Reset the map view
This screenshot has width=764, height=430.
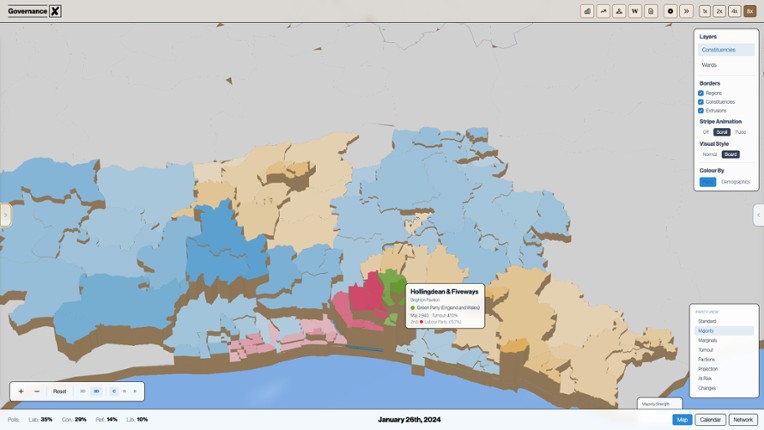coord(60,391)
